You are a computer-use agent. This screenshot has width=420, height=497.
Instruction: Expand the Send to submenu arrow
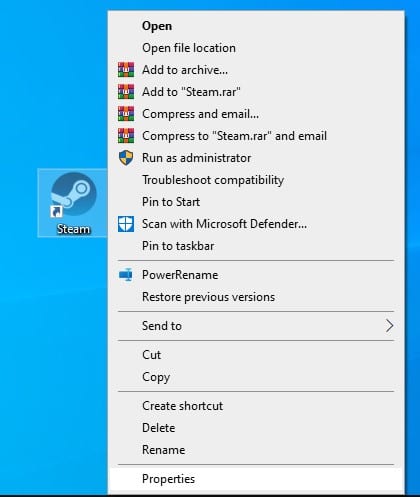[389, 326]
